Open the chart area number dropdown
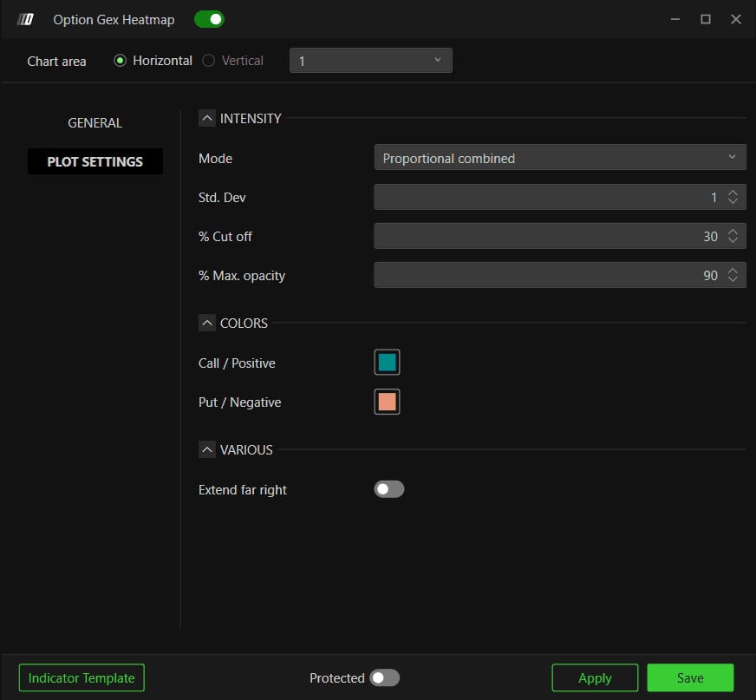756x700 pixels. pyautogui.click(x=371, y=61)
